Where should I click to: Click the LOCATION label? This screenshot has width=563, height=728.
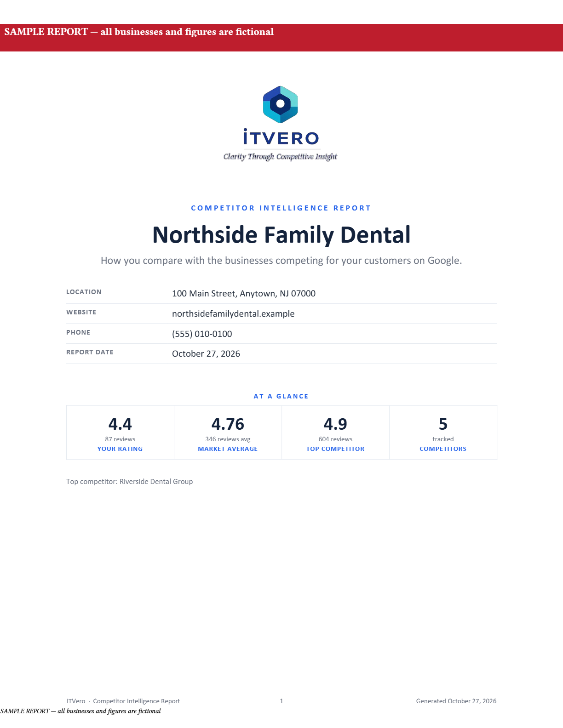click(84, 292)
